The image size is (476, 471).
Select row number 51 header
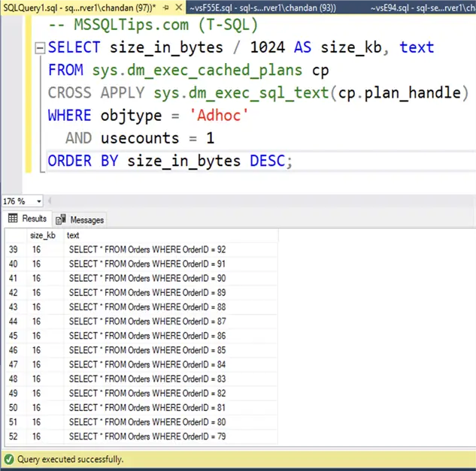pyautogui.click(x=16, y=422)
